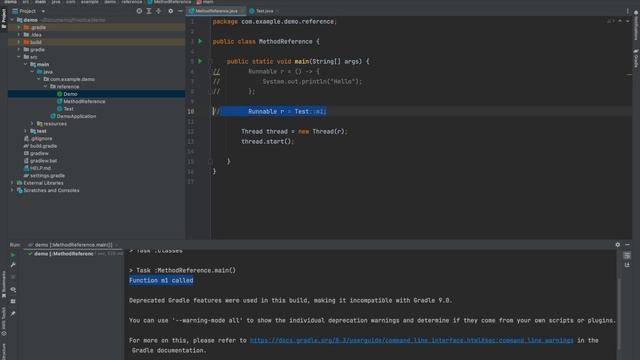Run main method from gutter icon

(x=200, y=61)
